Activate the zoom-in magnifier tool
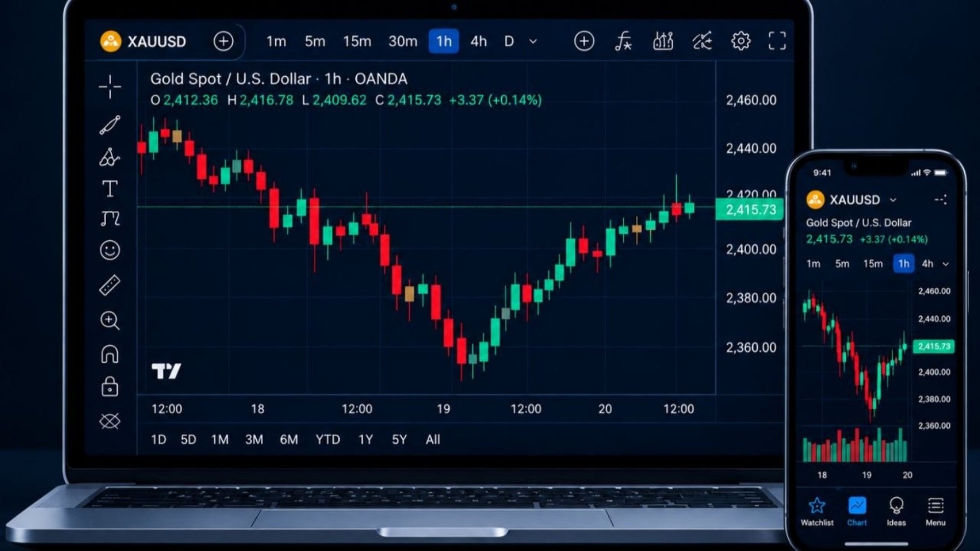Image resolution: width=980 pixels, height=551 pixels. pos(110,320)
